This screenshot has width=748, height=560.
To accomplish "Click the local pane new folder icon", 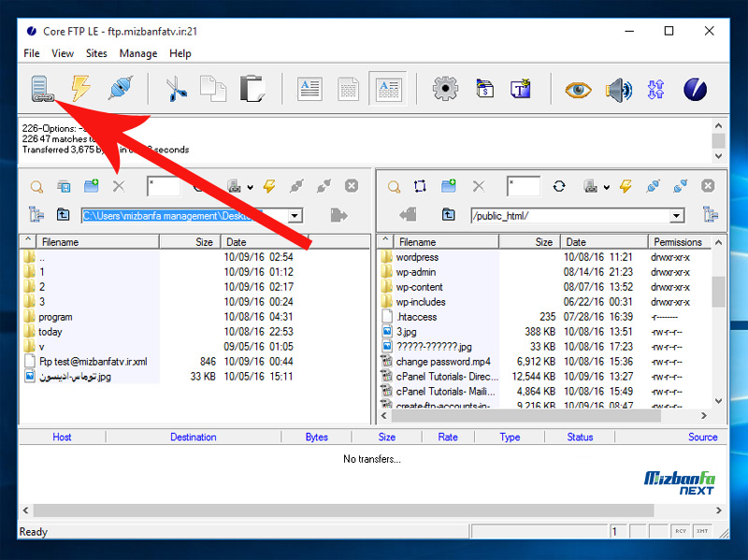I will tap(91, 185).
